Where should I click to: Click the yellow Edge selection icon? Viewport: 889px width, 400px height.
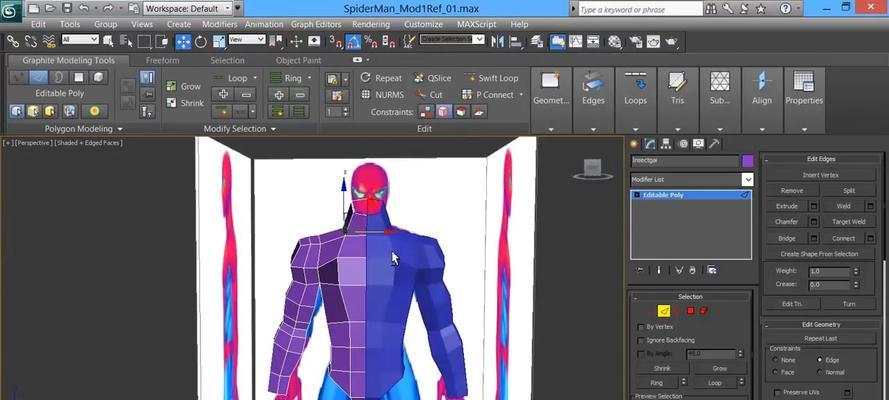tap(664, 310)
